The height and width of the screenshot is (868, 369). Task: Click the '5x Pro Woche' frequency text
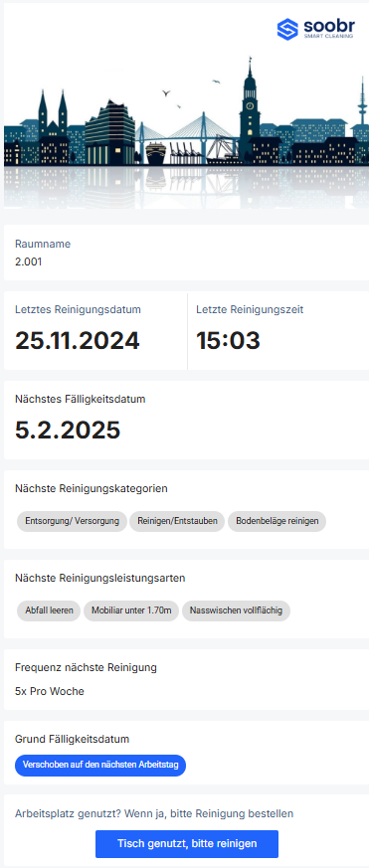tap(50, 691)
